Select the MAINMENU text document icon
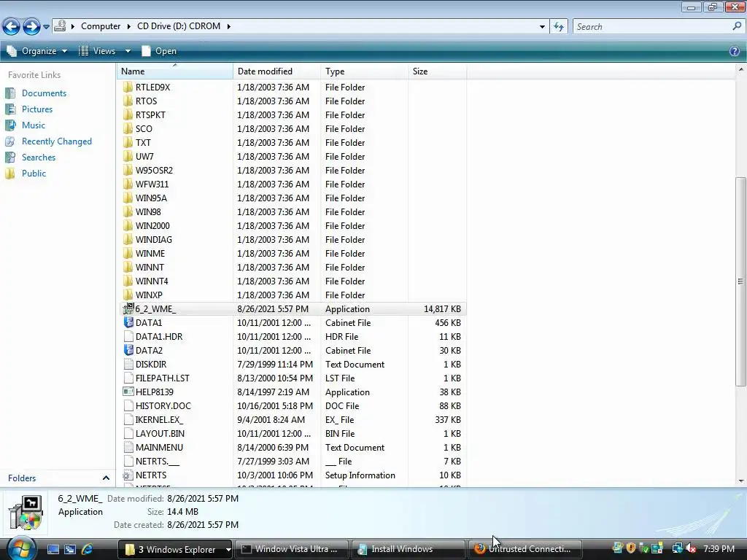 128,447
